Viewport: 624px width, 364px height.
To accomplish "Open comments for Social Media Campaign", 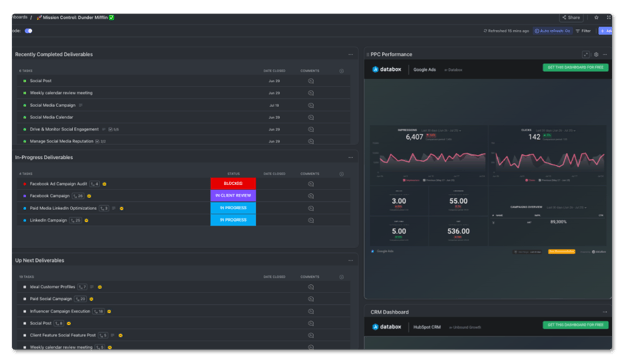I will pos(311,105).
